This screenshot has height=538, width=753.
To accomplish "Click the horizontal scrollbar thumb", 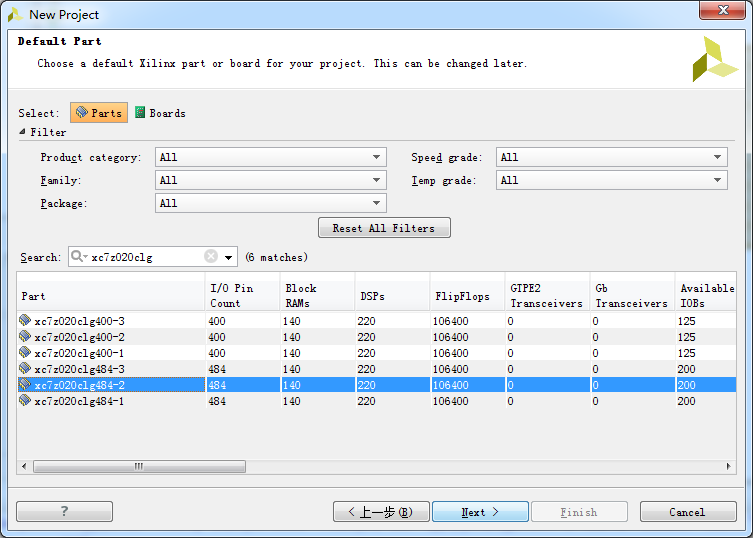I will 139,466.
